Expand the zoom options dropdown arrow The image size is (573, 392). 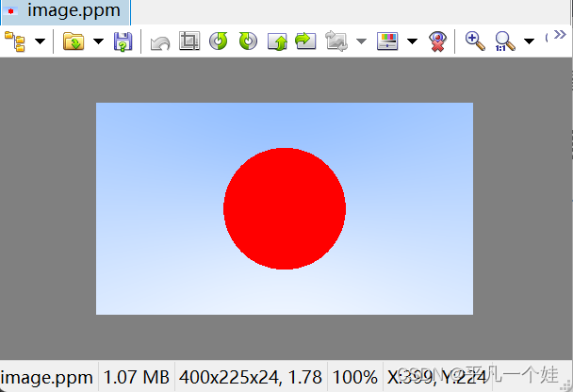[x=529, y=41]
